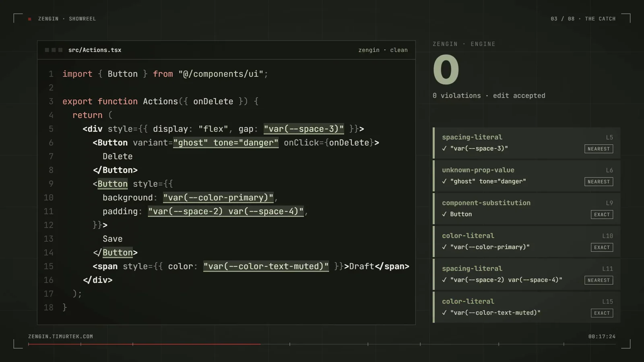
Task: Click the checkmark beside Button in component-substitution card
Action: pos(444,214)
